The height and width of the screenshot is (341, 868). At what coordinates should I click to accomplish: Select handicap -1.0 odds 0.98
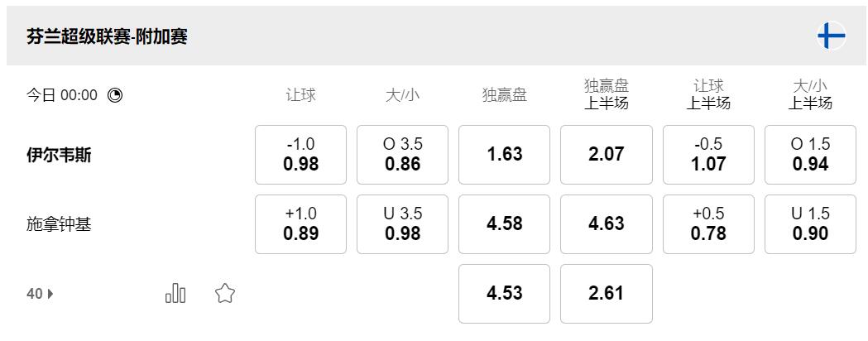300,154
